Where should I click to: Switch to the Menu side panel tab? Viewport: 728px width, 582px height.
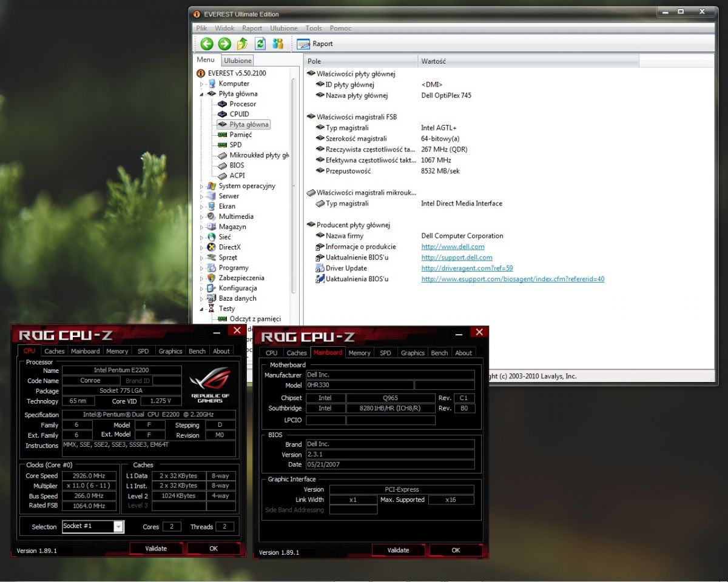206,59
